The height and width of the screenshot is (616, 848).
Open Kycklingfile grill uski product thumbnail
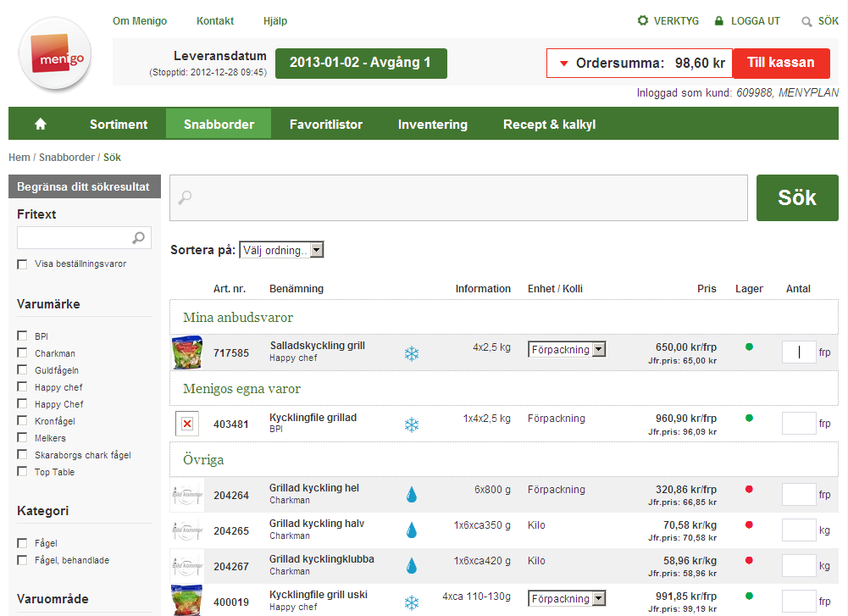pyautogui.click(x=187, y=600)
